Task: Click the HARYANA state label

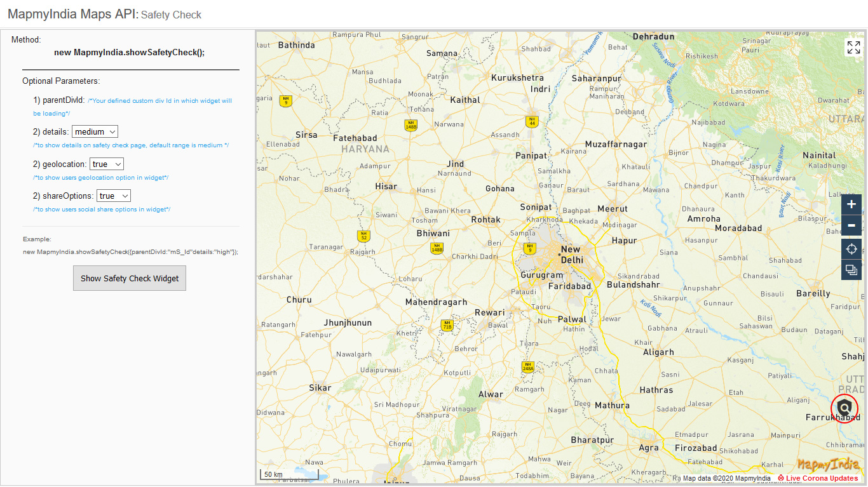Action: click(365, 149)
